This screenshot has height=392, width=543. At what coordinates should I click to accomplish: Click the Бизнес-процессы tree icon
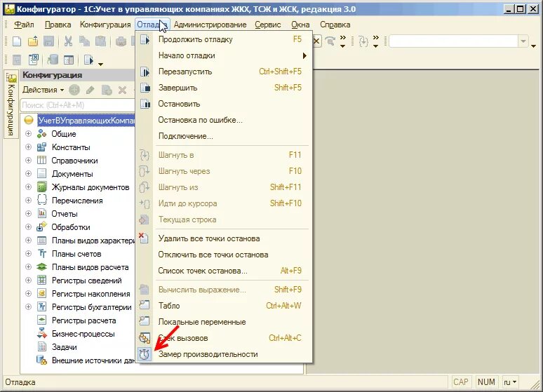click(41, 334)
